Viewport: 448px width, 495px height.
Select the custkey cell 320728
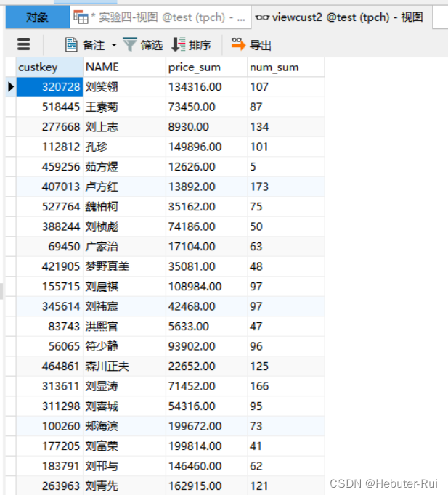(x=61, y=87)
